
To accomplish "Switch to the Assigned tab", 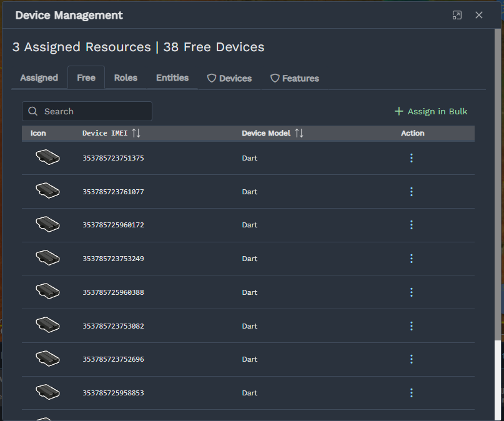I will tap(39, 78).
